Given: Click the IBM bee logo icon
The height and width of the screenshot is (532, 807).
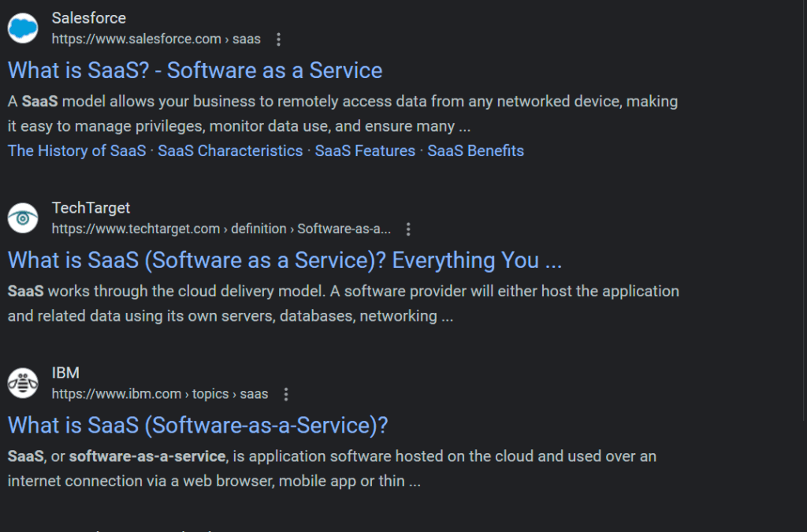Looking at the screenshot, I should tap(23, 383).
